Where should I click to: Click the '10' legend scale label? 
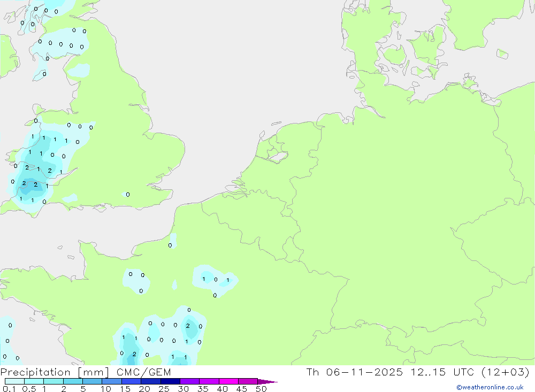click(x=106, y=389)
